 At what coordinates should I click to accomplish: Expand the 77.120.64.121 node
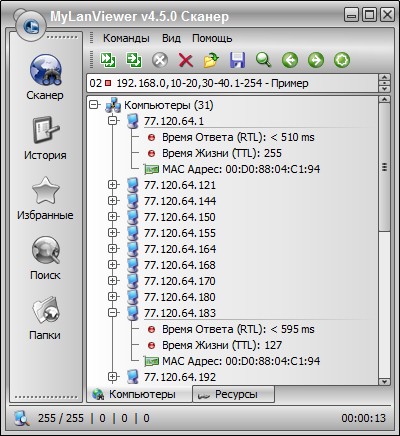[x=113, y=185]
